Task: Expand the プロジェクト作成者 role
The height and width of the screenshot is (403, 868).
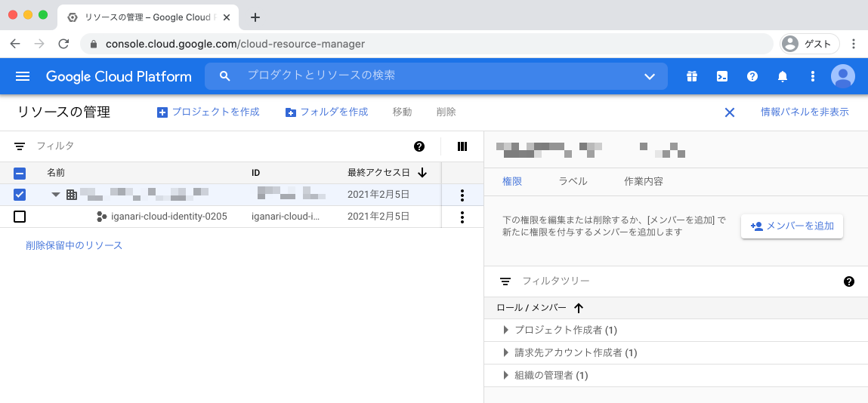Action: (505, 330)
